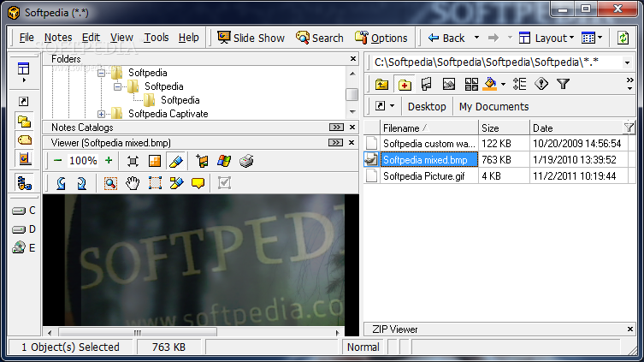The width and height of the screenshot is (644, 362).
Task: Click the printer icon in Viewer toolbar
Action: [x=246, y=161]
